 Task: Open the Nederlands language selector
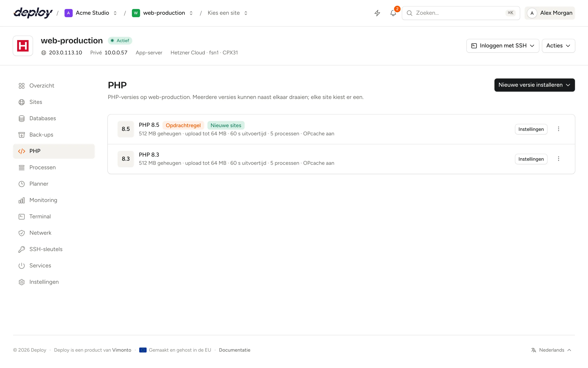(551, 350)
